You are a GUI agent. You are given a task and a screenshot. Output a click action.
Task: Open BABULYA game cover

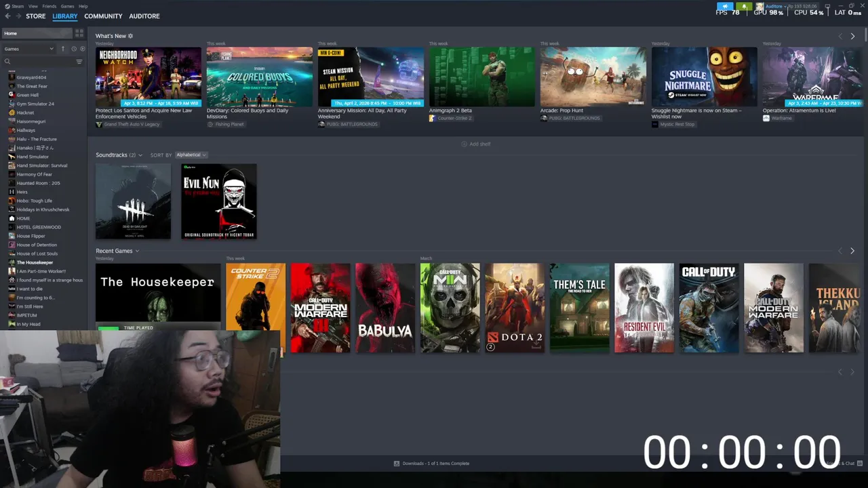[x=385, y=308]
